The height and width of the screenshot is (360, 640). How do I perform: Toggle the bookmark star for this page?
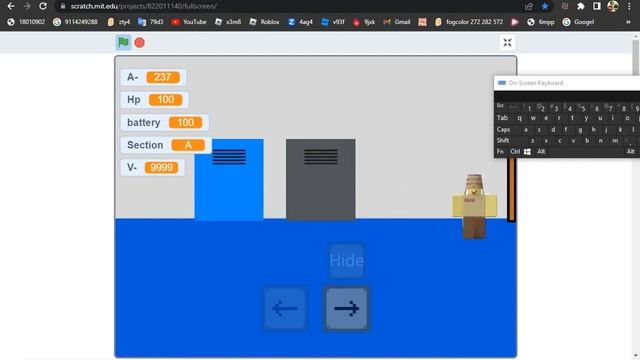coord(545,6)
